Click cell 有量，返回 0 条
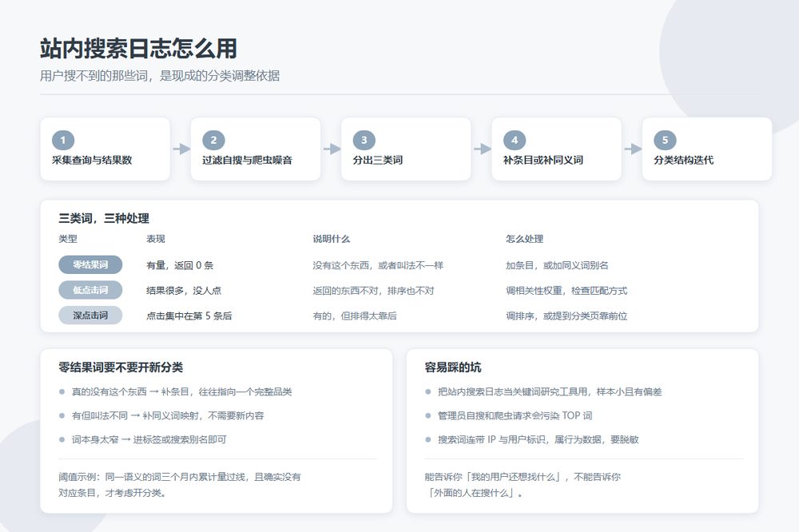 (180, 265)
